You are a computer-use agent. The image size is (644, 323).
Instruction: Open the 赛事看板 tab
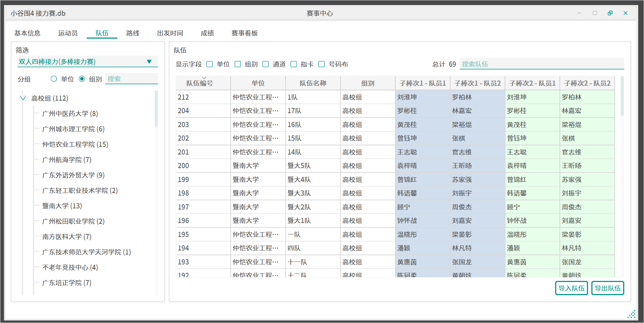(244, 33)
